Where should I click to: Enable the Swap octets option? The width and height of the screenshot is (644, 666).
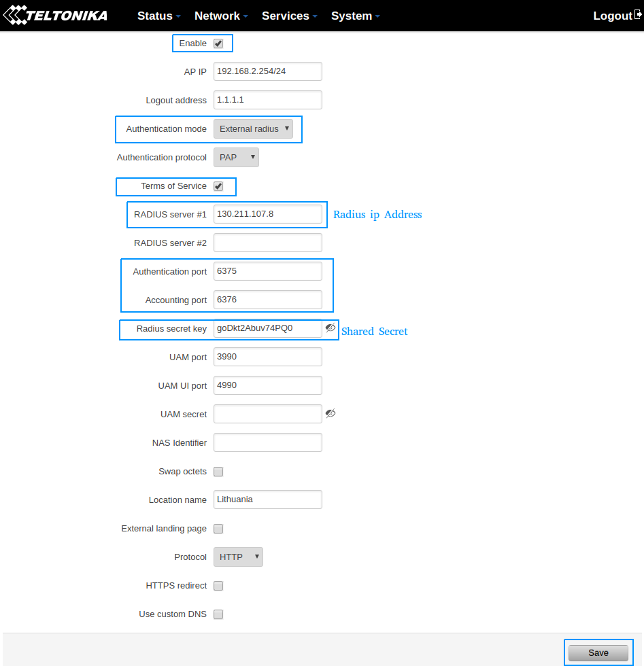pos(218,472)
